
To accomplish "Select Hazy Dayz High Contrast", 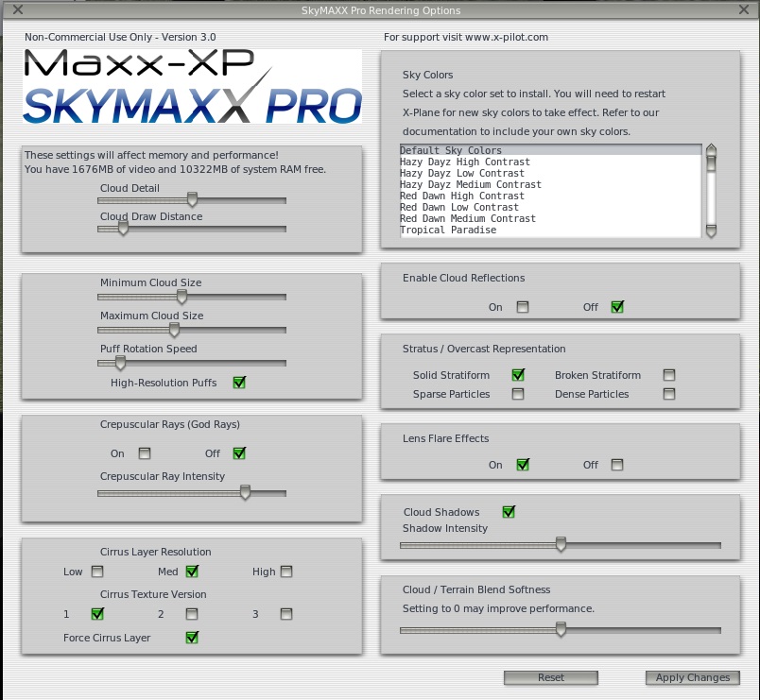I will tap(550, 162).
